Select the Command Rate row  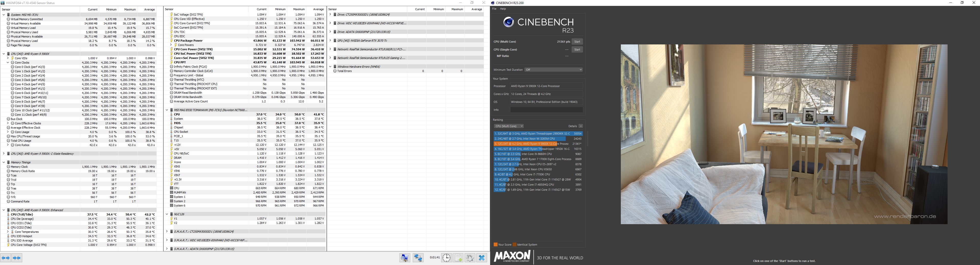[x=79, y=201]
